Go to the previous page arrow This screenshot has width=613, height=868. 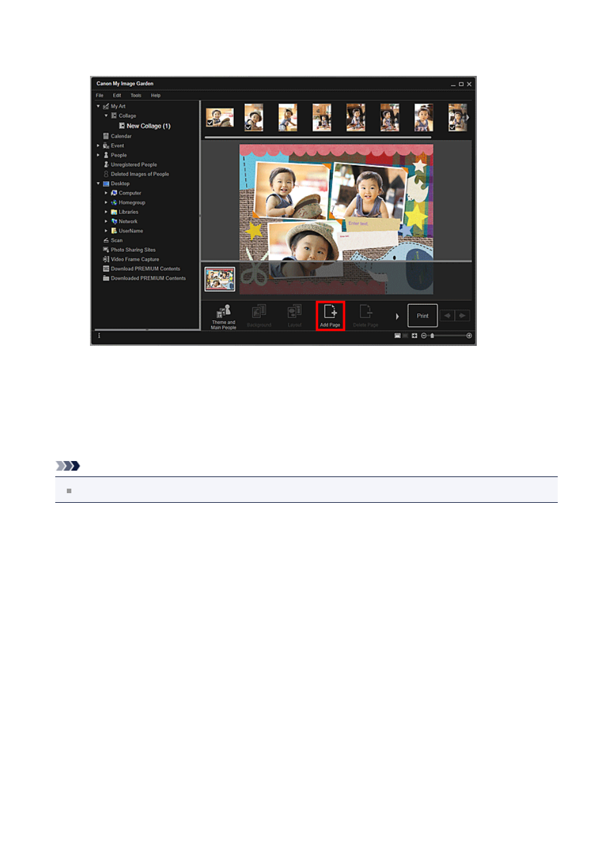[447, 316]
